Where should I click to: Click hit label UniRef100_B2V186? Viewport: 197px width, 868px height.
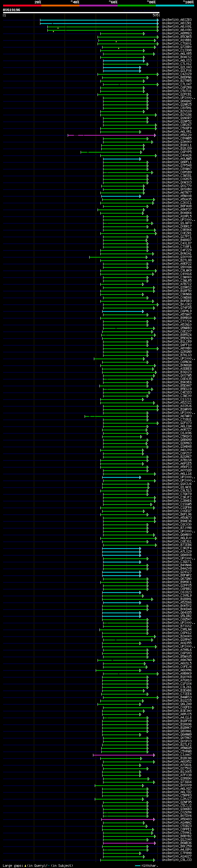pyautogui.click(x=177, y=115)
